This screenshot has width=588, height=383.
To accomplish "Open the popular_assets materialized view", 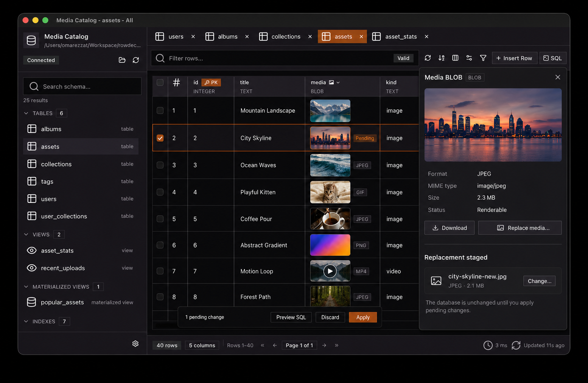I will (81, 302).
